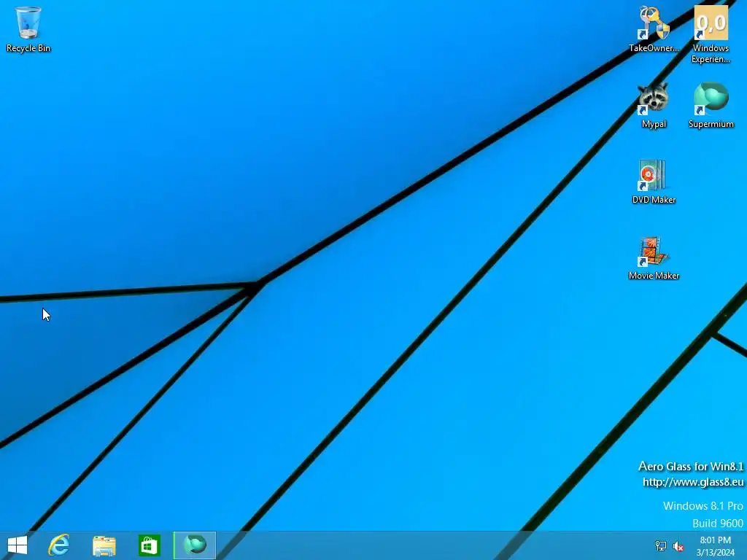Open File Explorer from the taskbar

104,545
